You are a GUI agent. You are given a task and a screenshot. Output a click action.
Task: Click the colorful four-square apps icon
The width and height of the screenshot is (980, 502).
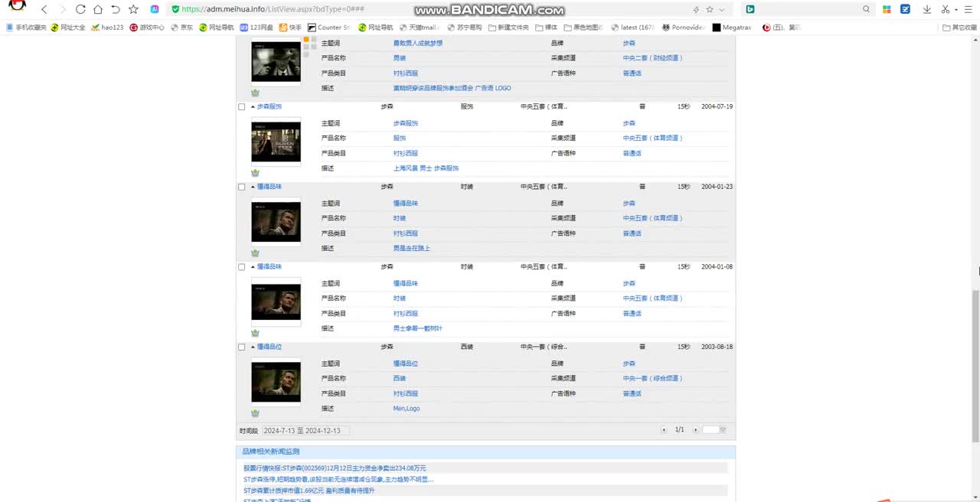887,9
